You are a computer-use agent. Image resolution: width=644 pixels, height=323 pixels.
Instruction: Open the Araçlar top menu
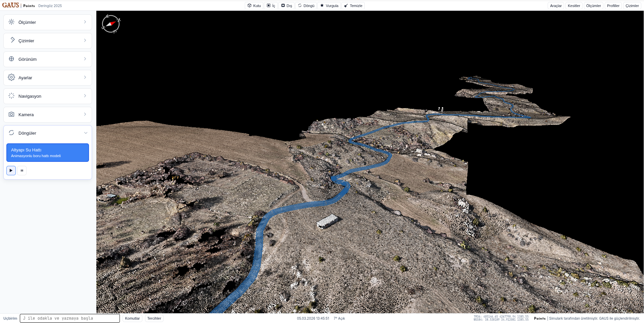point(556,6)
